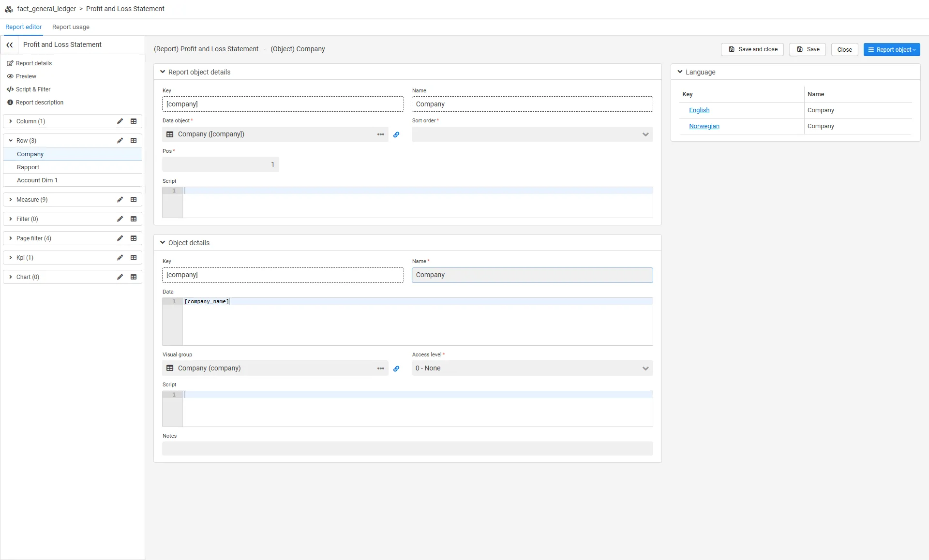Screen dimensions: 929x560
Task: Select the Report editor tab
Action: 23,27
